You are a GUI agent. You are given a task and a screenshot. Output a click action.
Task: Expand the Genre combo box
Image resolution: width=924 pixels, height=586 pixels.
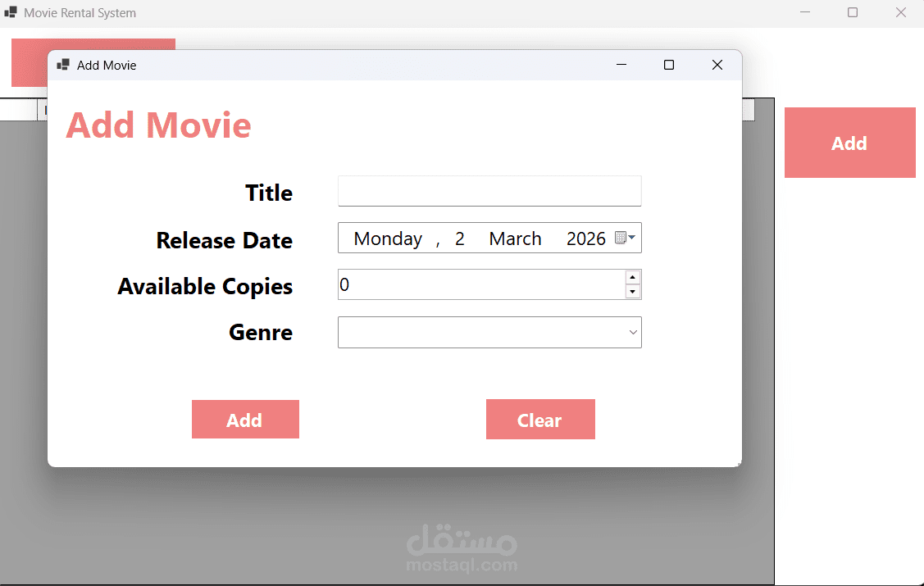pos(633,332)
